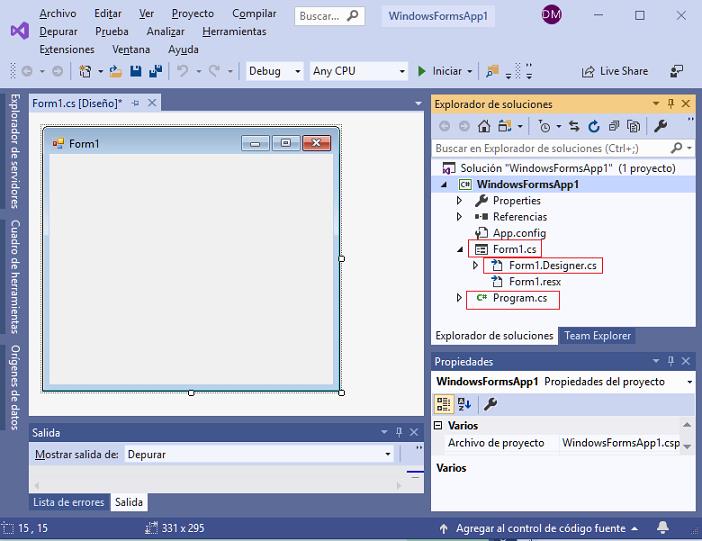
Task: Expand the Properties tree node
Action: tap(459, 200)
